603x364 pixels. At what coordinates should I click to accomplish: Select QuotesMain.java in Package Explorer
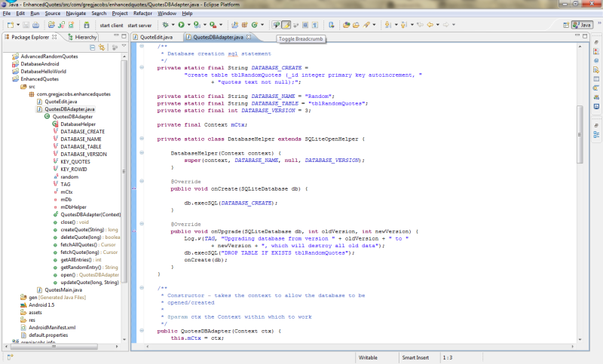(62, 289)
